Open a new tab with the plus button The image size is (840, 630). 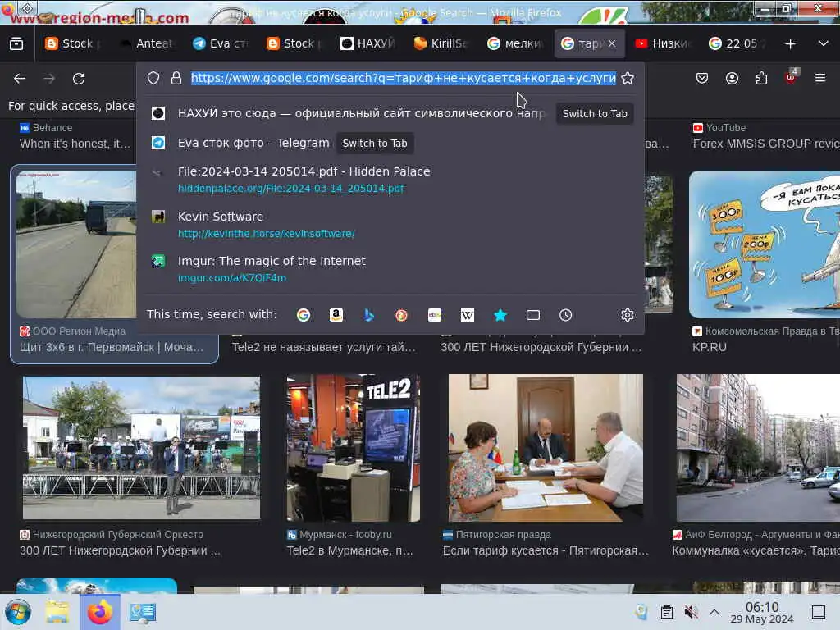coord(790,44)
